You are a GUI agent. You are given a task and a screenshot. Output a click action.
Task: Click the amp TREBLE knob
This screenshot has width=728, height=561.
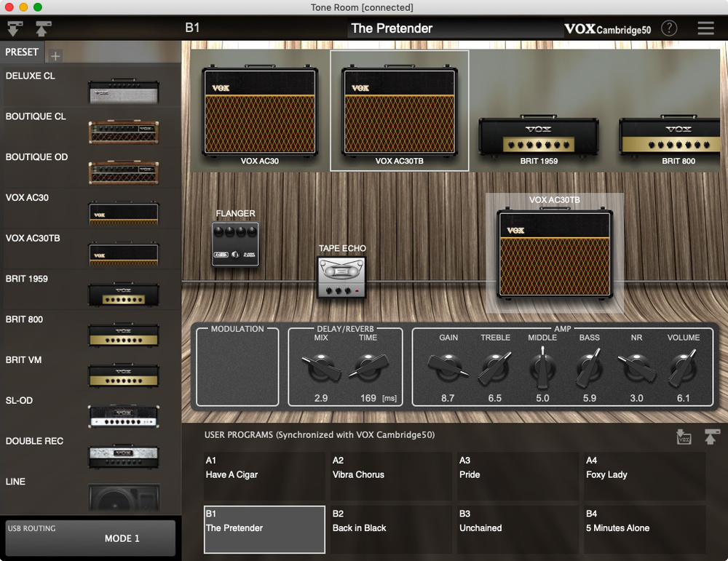coord(495,368)
